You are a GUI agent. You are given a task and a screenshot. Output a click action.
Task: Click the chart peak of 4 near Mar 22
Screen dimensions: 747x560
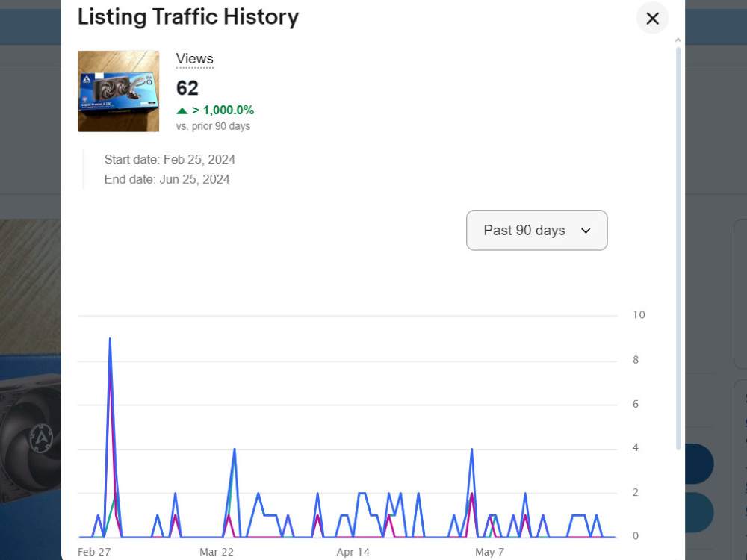tap(235, 449)
